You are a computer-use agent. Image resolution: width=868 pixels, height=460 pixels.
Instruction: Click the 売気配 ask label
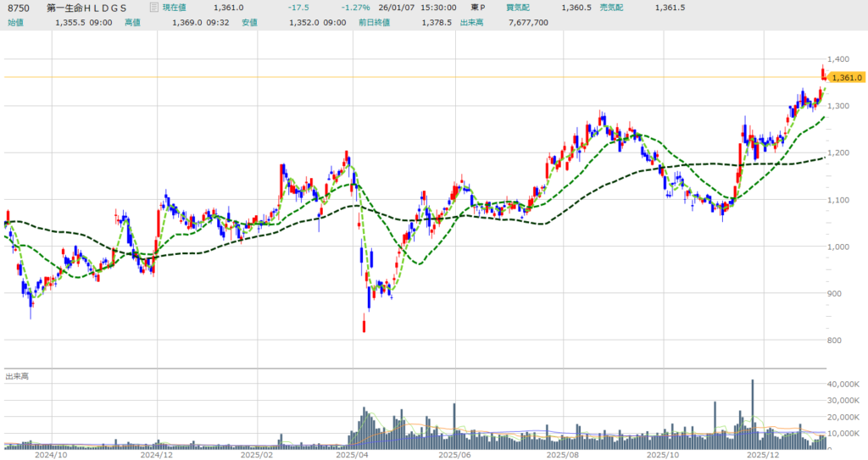tap(613, 8)
